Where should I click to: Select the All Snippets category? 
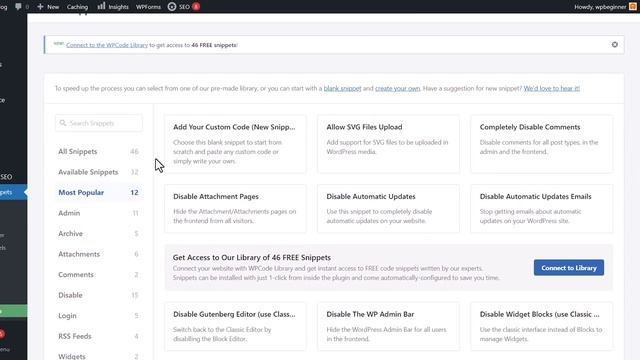point(98,151)
